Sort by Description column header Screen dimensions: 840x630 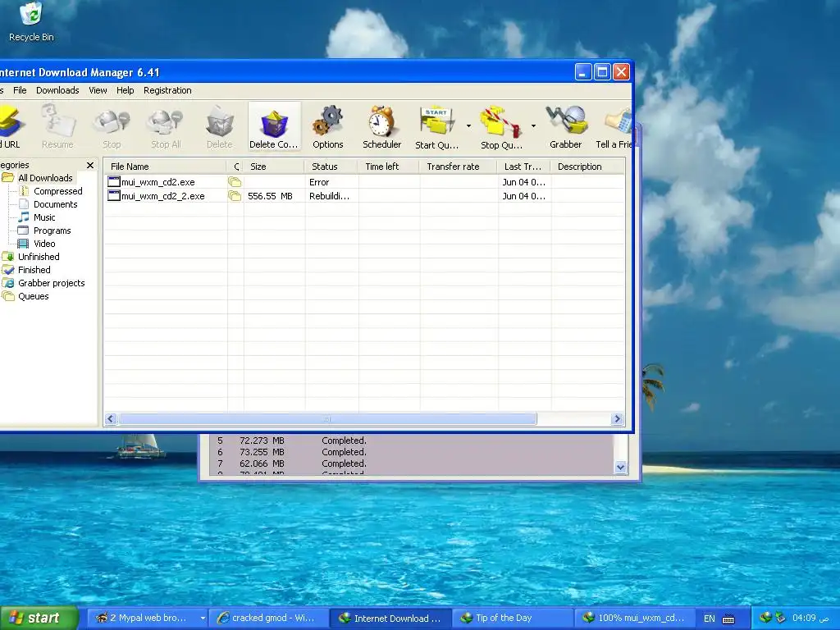click(587, 167)
